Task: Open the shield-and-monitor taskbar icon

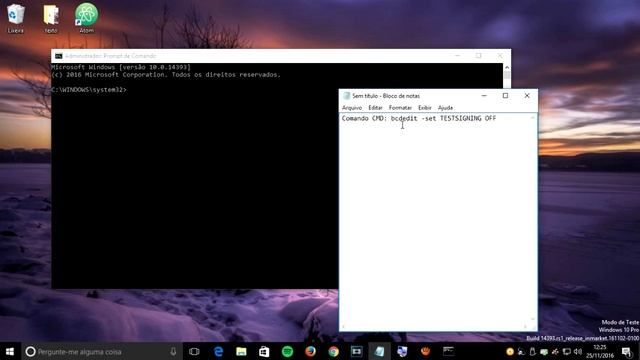Action: pos(402,351)
